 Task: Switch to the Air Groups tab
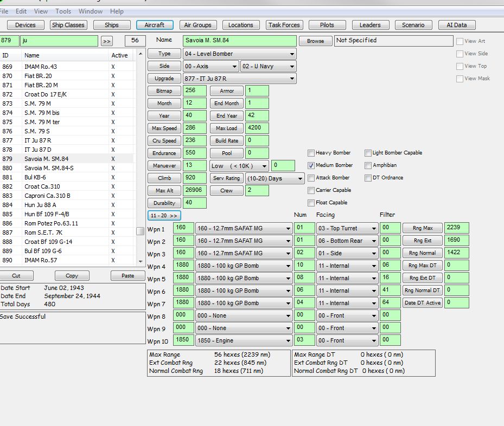point(197,25)
